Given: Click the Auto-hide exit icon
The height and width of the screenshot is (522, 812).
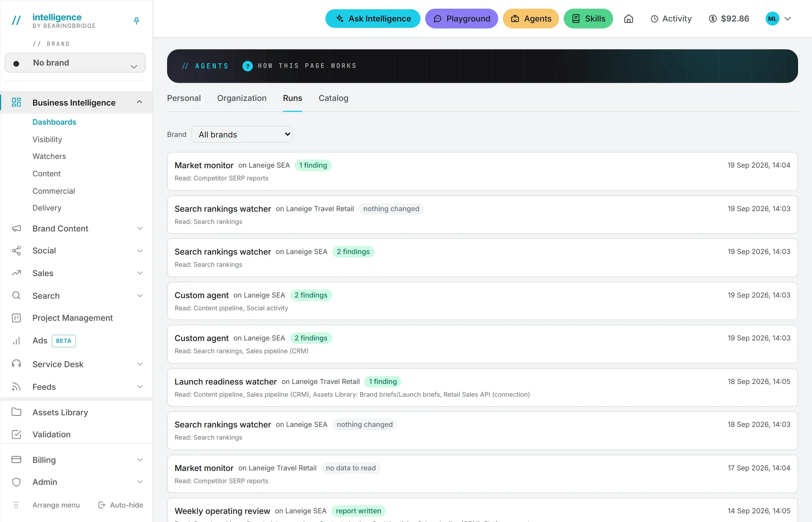Looking at the screenshot, I should pos(102,505).
